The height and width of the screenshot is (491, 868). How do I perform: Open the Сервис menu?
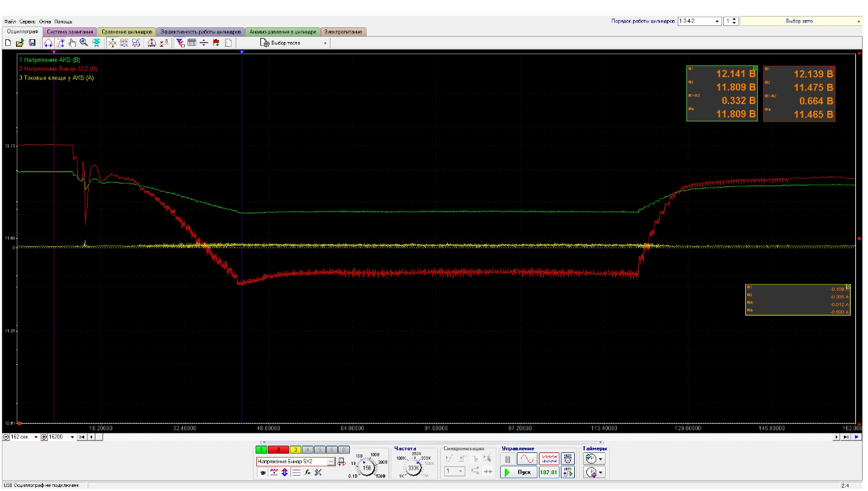[27, 22]
